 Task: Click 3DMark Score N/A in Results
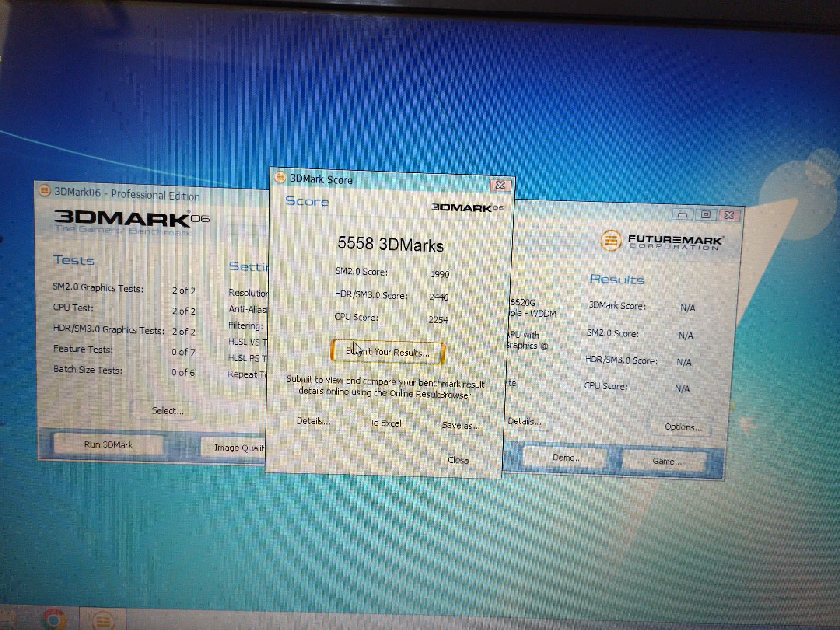(x=688, y=308)
